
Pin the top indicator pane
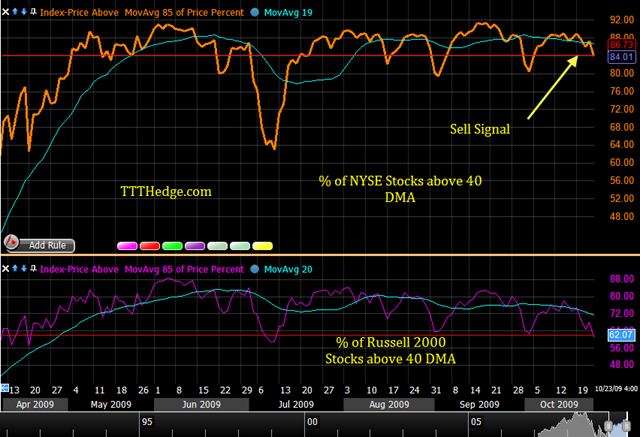(33, 11)
